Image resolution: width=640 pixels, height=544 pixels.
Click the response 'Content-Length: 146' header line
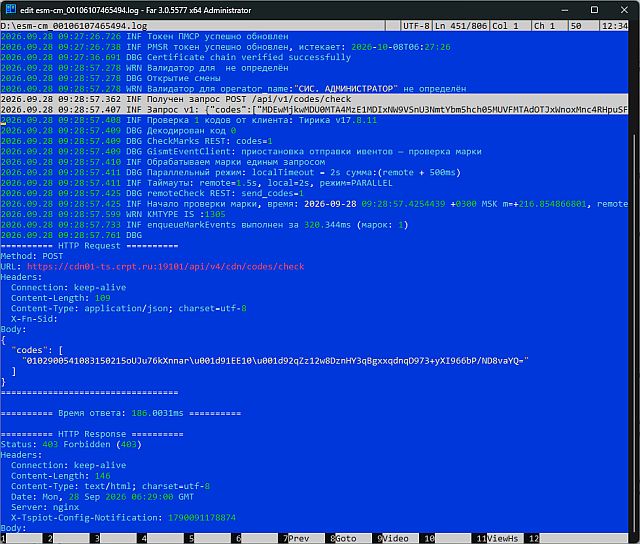pos(60,476)
